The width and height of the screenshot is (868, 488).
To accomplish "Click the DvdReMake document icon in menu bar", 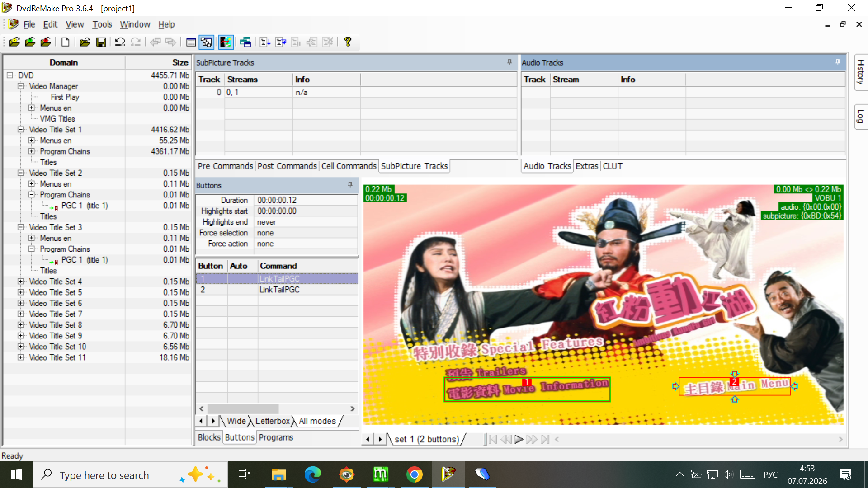I will [13, 24].
